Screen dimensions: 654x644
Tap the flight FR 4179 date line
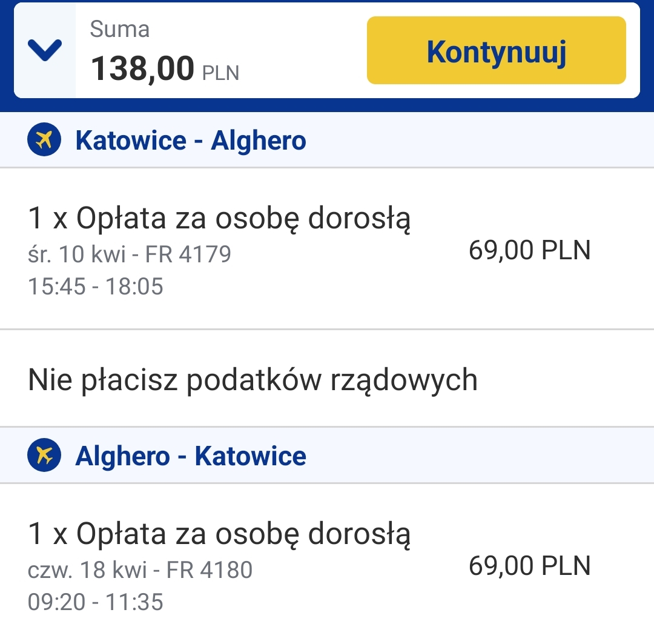[x=130, y=254]
